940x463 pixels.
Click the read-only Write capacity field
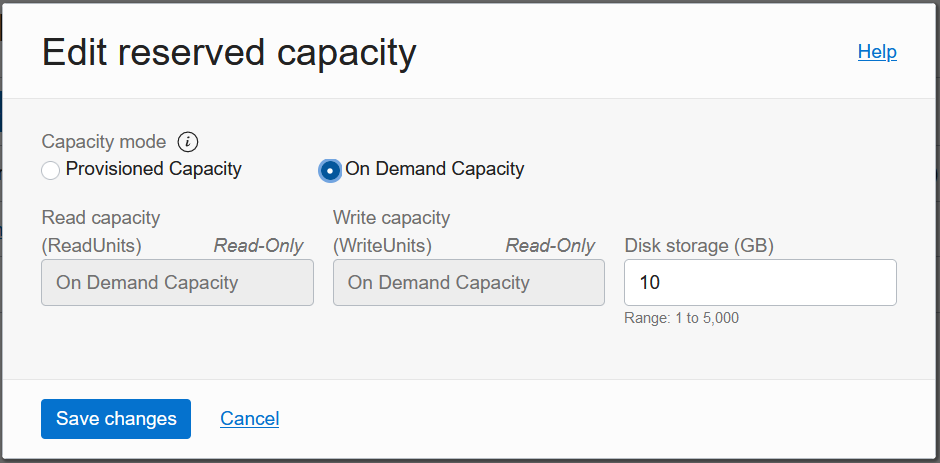(469, 283)
